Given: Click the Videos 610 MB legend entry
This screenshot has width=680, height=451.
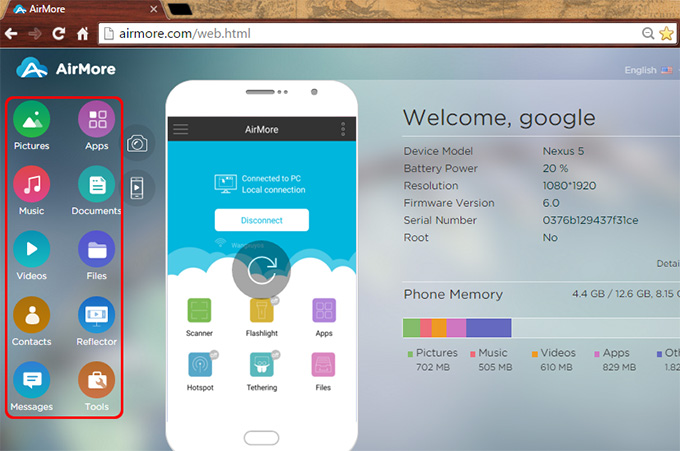Looking at the screenshot, I should 554,360.
